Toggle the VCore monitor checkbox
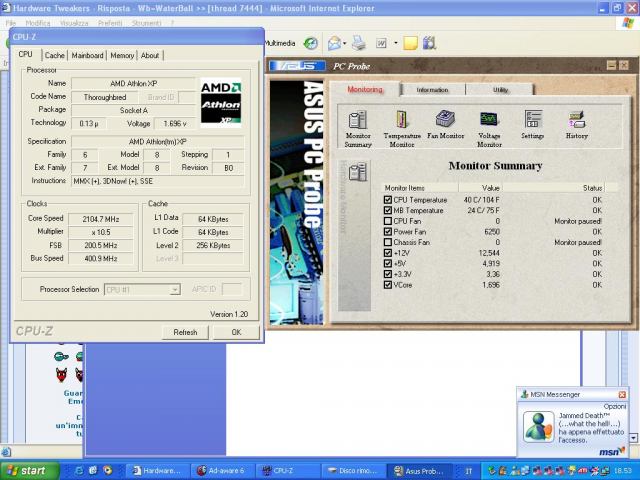 click(x=388, y=285)
